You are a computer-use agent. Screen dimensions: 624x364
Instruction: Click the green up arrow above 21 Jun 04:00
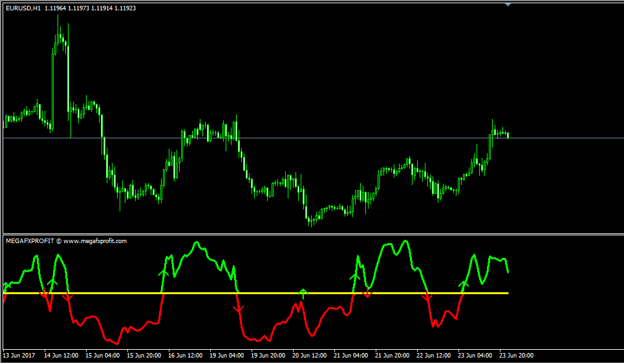pyautogui.click(x=354, y=276)
